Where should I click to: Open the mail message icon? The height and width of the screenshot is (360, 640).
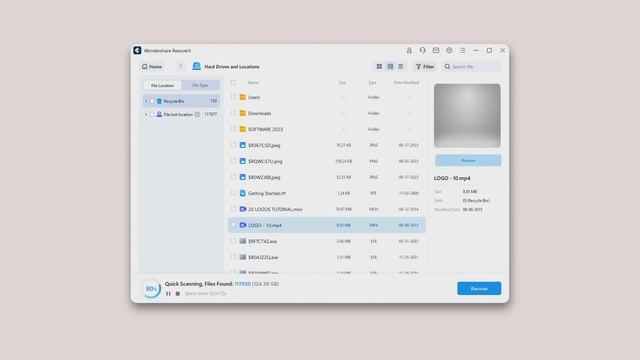coord(436,50)
